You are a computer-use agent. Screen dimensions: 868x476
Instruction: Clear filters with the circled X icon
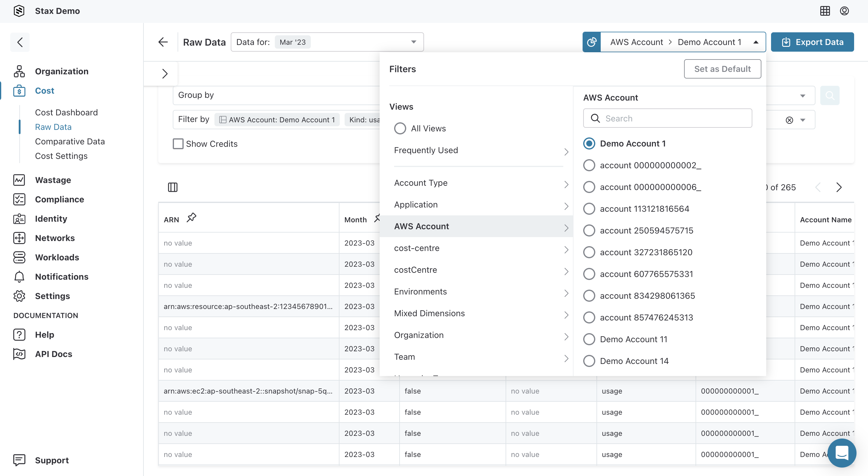(x=789, y=120)
